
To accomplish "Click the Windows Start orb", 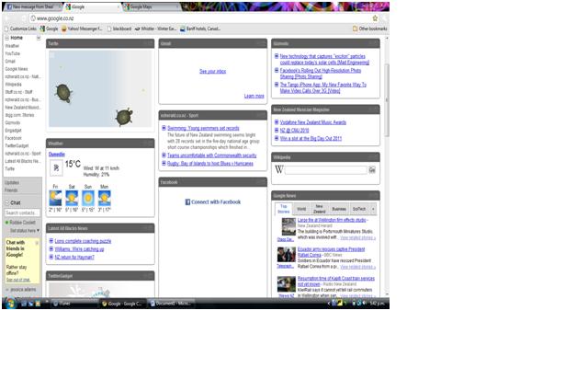I will coord(10,303).
